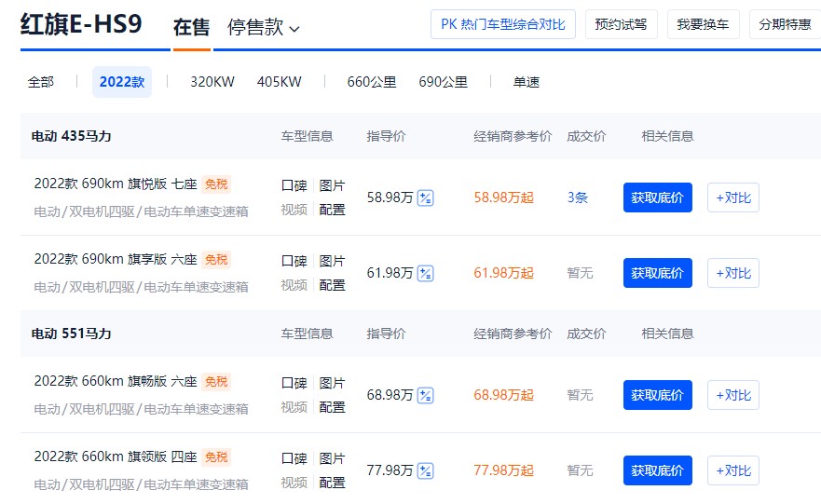
Task: Click the 免税 tag on 旗悦版
Action: 216,184
